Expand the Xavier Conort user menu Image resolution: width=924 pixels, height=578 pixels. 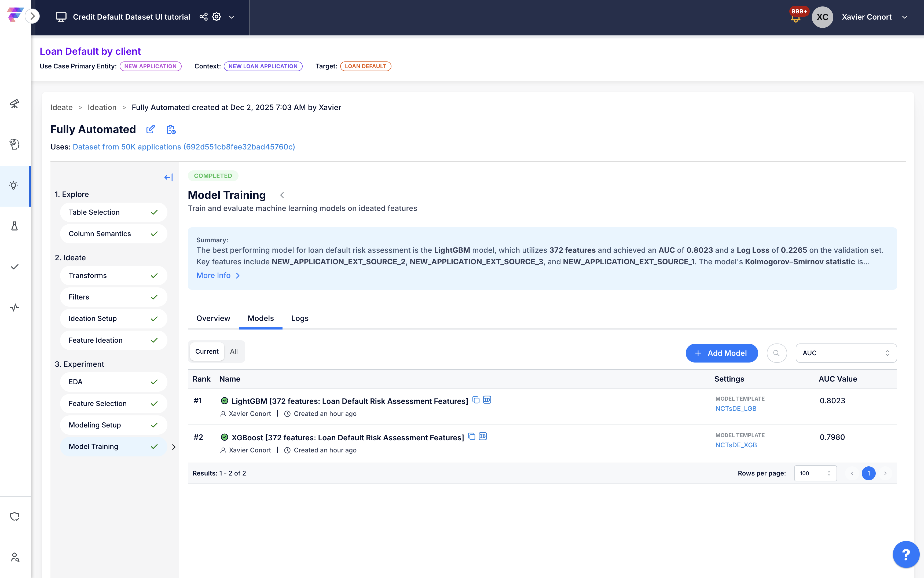[904, 17]
